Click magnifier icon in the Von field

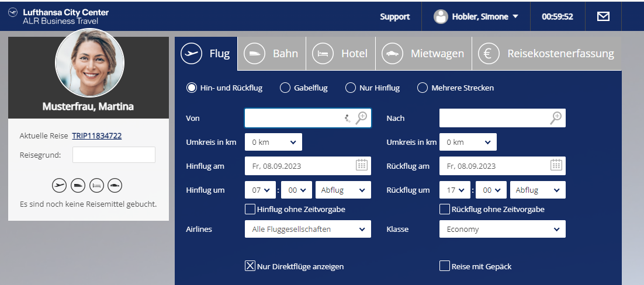point(361,118)
